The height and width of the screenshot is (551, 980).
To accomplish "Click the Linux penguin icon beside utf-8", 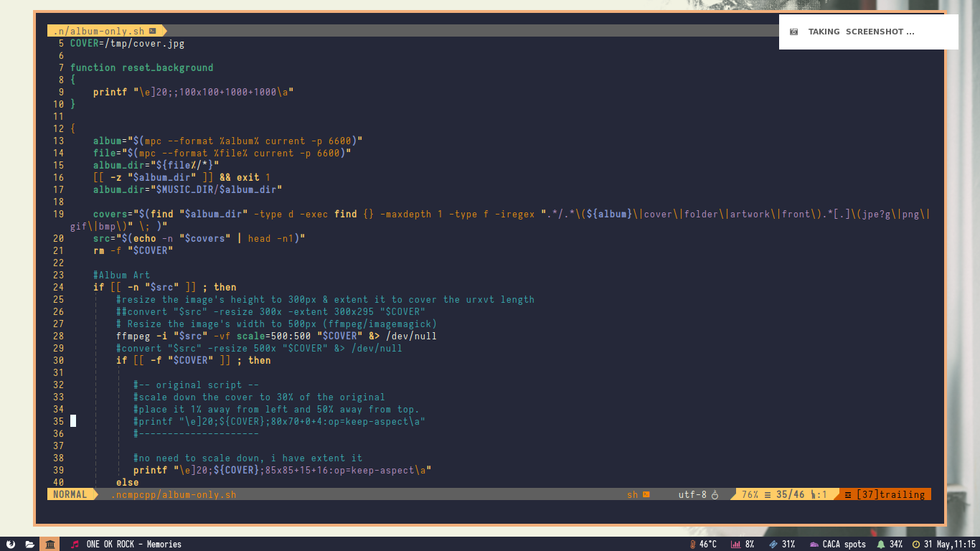I will [x=715, y=494].
